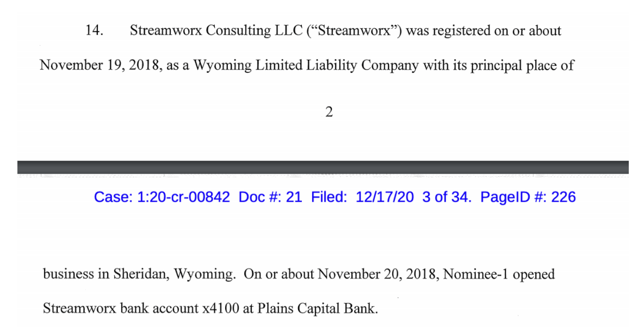
Task: Click the phrase "Wyoming Limited Liability Company"
Action: pos(306,66)
